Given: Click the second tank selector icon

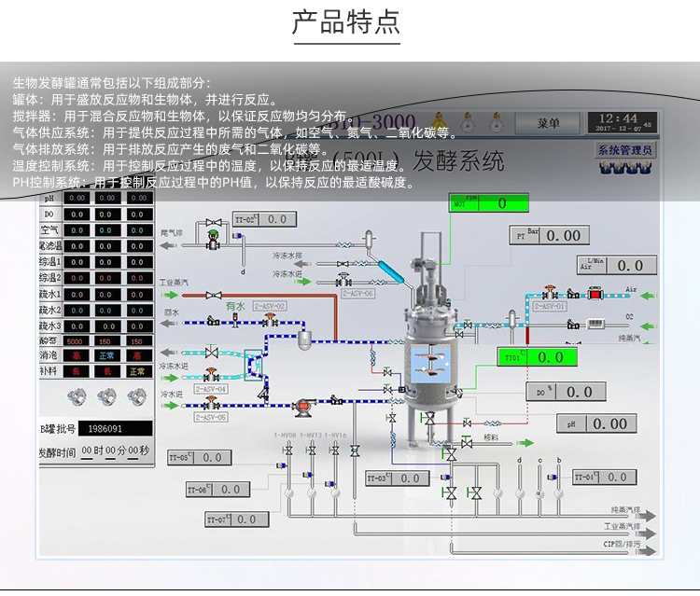Looking at the screenshot, I should click(107, 396).
